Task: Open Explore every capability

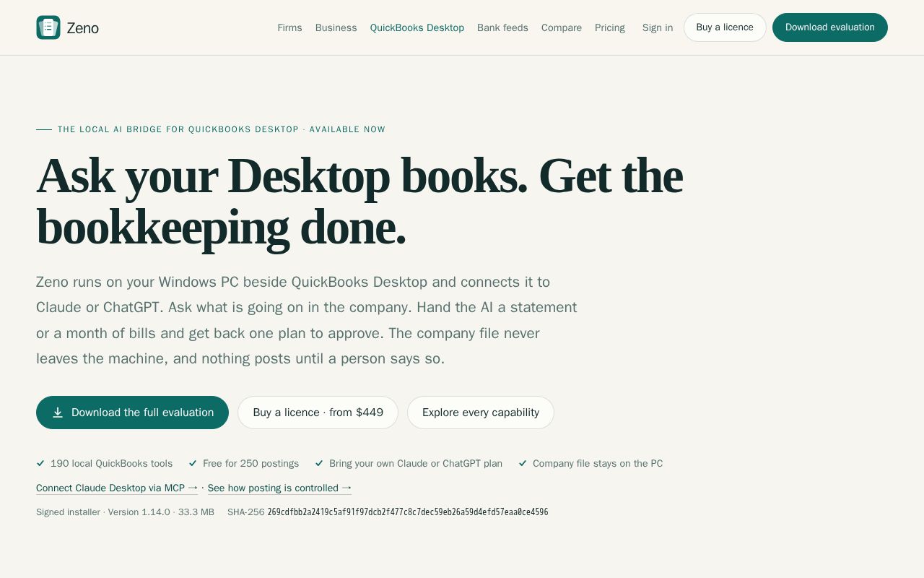Action: pyautogui.click(x=481, y=413)
